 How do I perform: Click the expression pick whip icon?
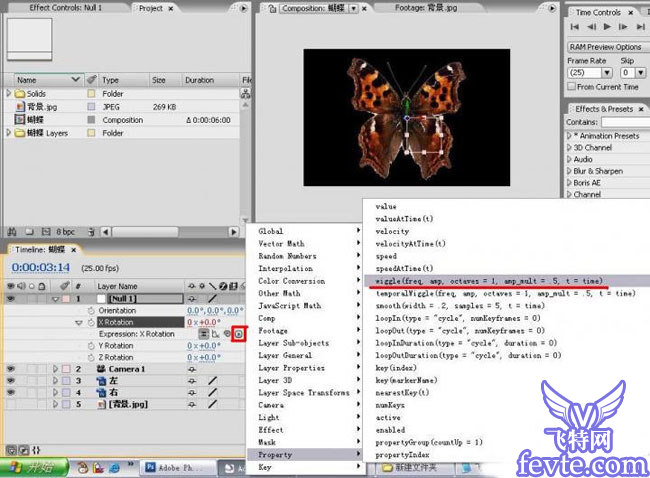(x=227, y=333)
